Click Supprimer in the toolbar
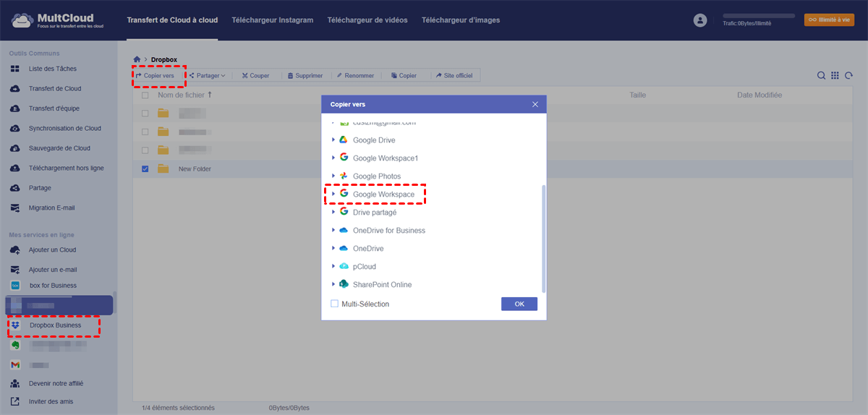868x415 pixels. coord(305,75)
